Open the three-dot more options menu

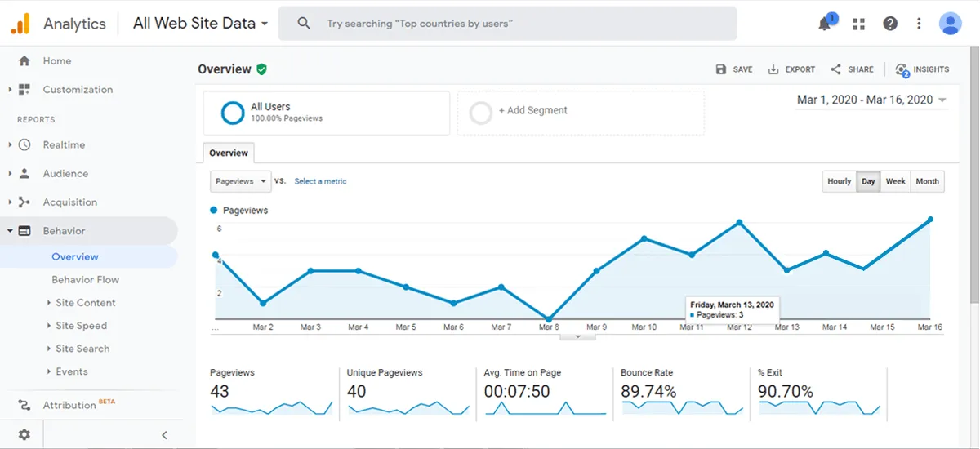pyautogui.click(x=920, y=24)
